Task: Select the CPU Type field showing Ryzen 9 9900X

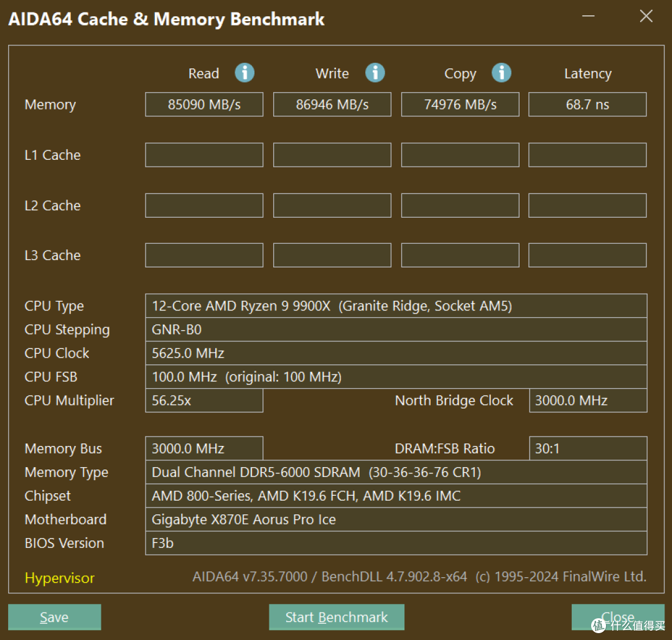Action: pos(396,305)
